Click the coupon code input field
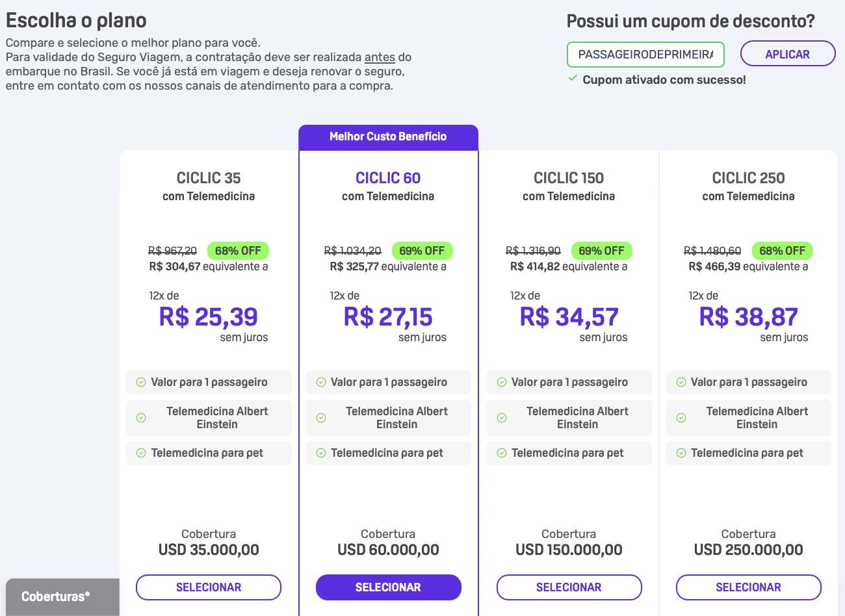The image size is (845, 616). pos(645,55)
